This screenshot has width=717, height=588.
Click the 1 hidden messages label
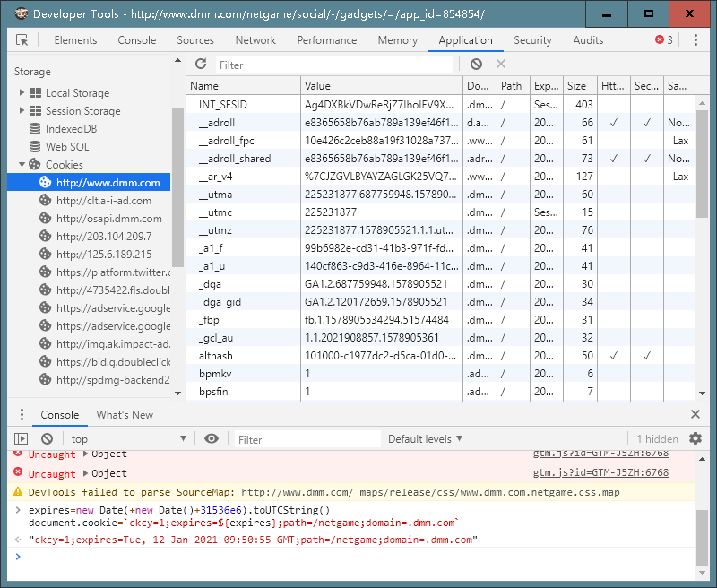click(658, 439)
